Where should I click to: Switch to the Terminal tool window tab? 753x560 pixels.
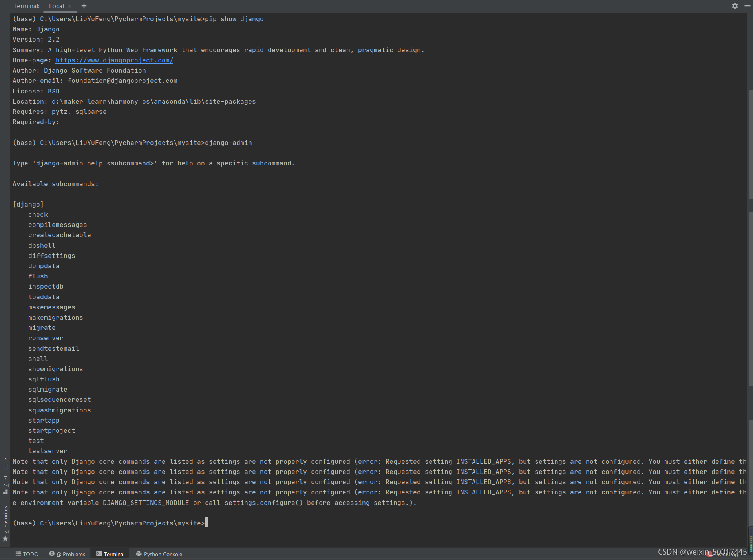(110, 554)
